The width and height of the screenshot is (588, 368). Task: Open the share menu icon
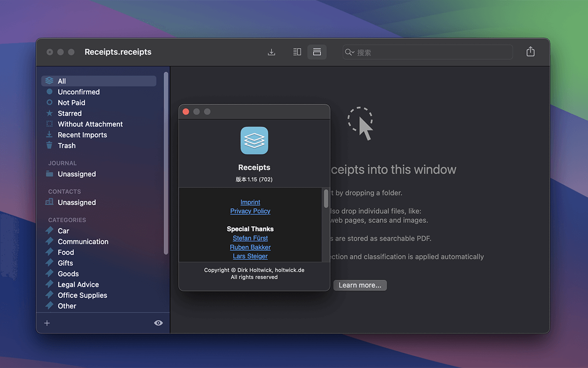click(530, 52)
